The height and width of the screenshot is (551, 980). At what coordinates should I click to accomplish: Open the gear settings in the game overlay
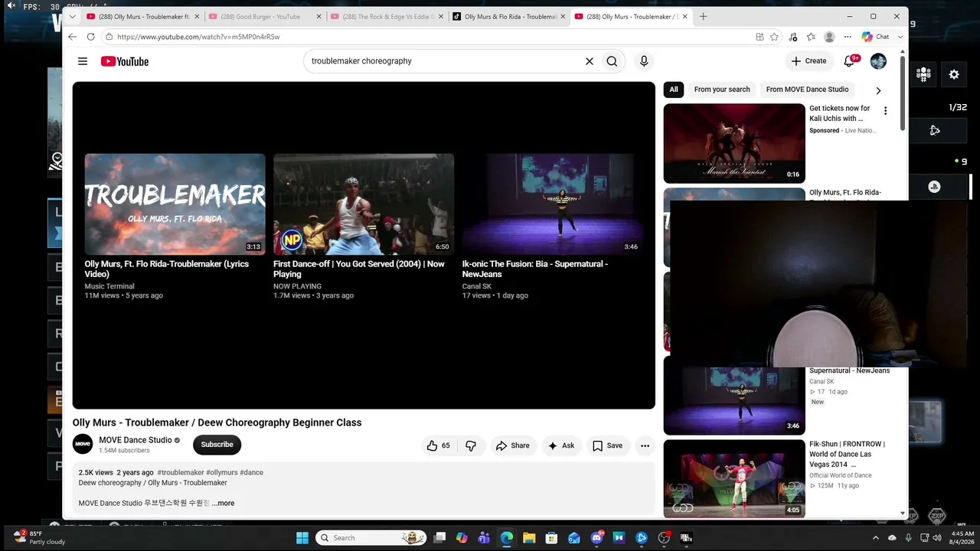954,74
